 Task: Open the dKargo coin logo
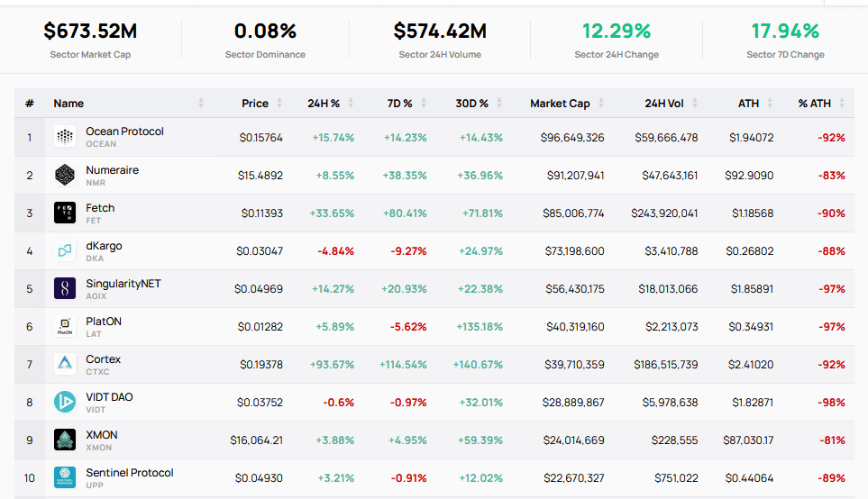point(65,250)
